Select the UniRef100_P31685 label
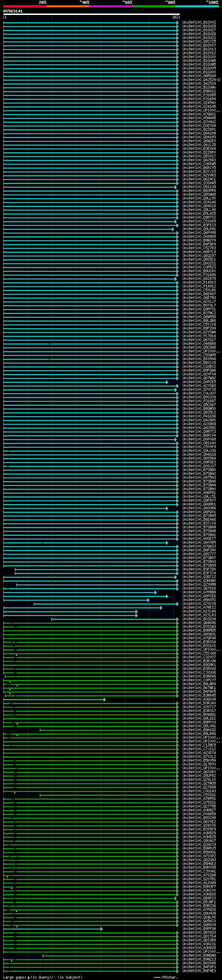Screen dimensions: 222x980 [199, 95]
